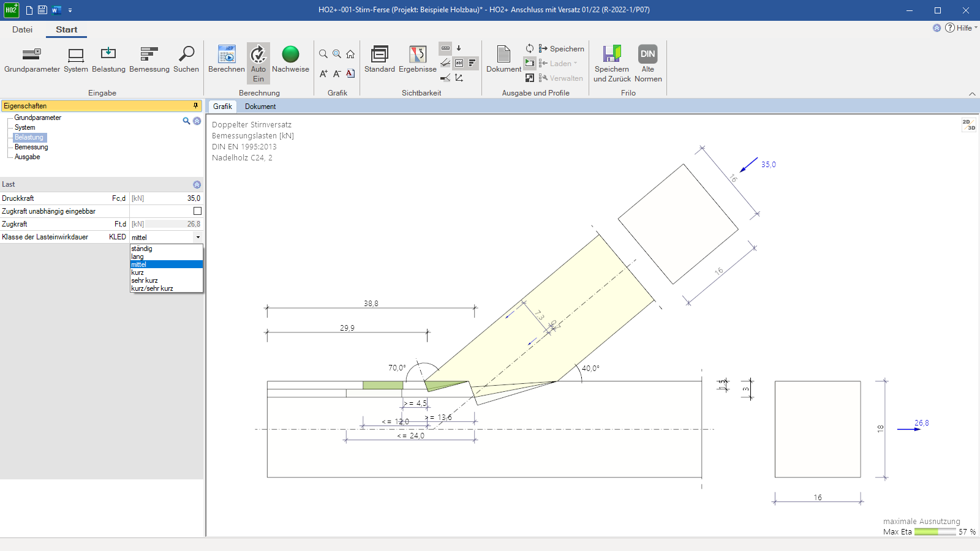Toggle utilization bars visibility
The height and width of the screenshot is (551, 980).
472,62
